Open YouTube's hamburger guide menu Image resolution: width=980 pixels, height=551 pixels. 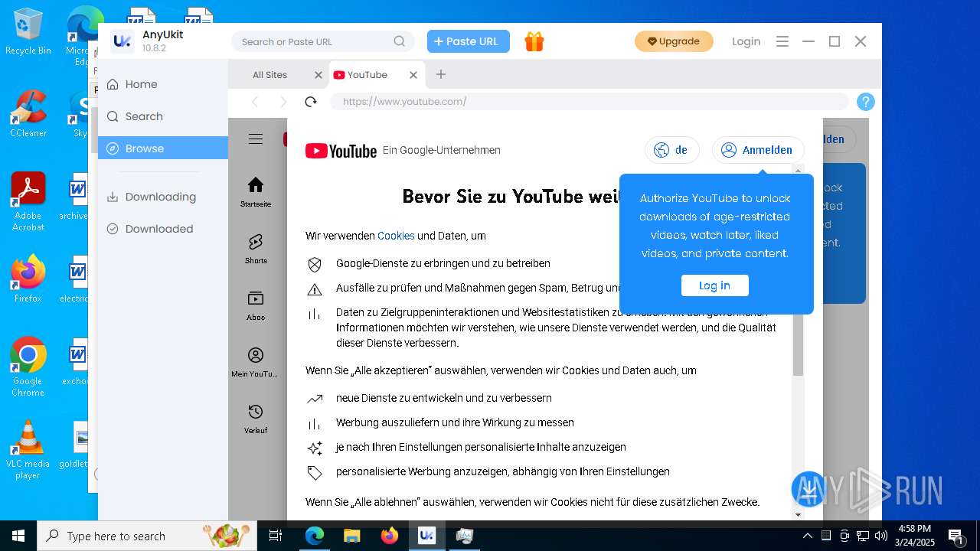coord(256,139)
